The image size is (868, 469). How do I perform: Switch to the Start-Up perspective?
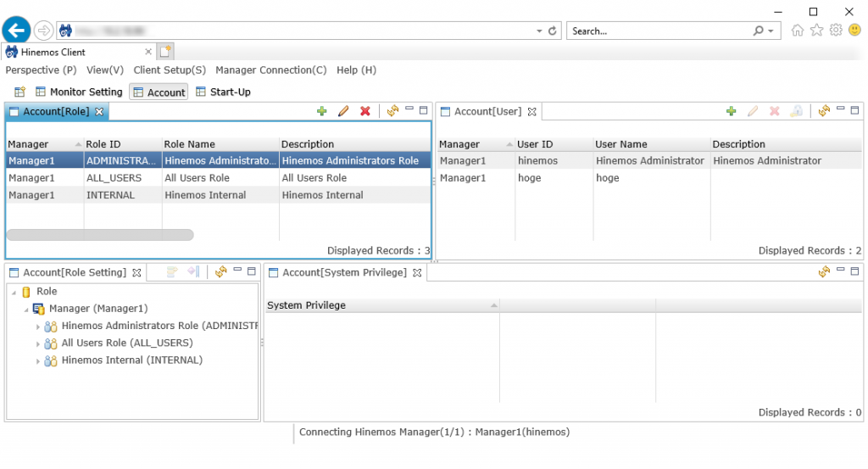[x=223, y=92]
